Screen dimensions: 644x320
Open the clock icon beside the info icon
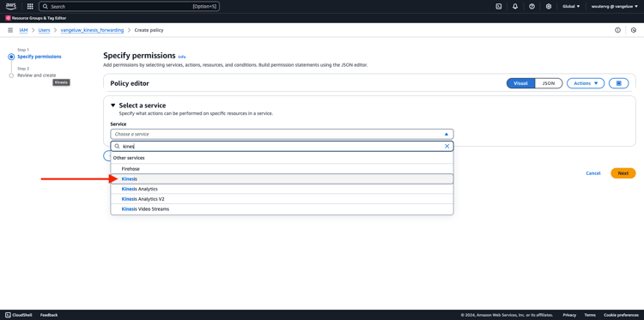click(x=634, y=30)
